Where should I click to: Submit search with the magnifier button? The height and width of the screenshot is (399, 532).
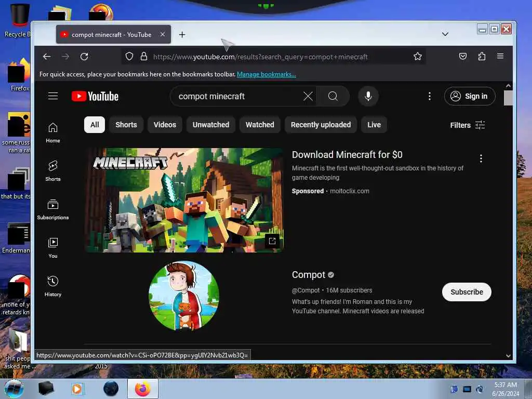pos(333,96)
